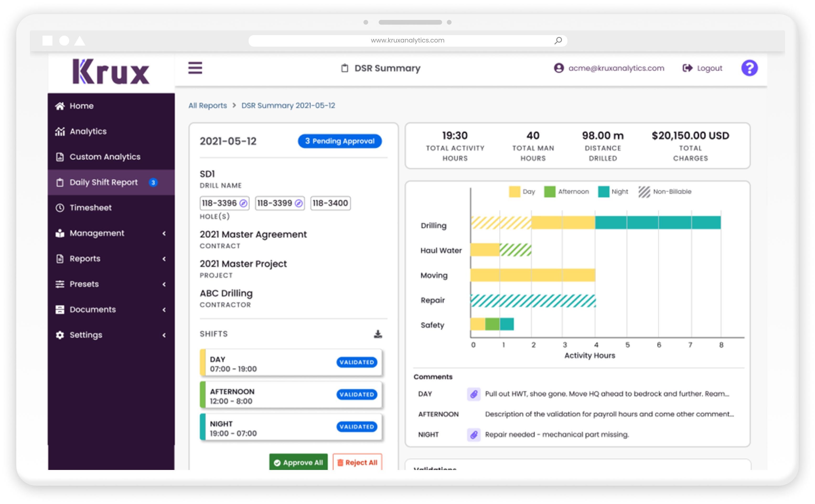The height and width of the screenshot is (504, 815).
Task: Download the shifts data via the download icon
Action: tap(378, 334)
